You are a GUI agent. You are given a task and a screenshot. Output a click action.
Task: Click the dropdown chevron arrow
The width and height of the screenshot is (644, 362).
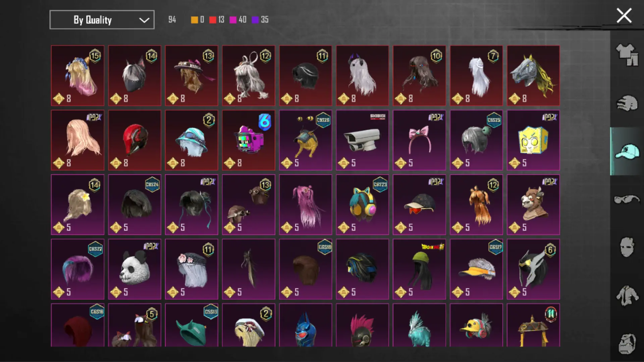[144, 20]
